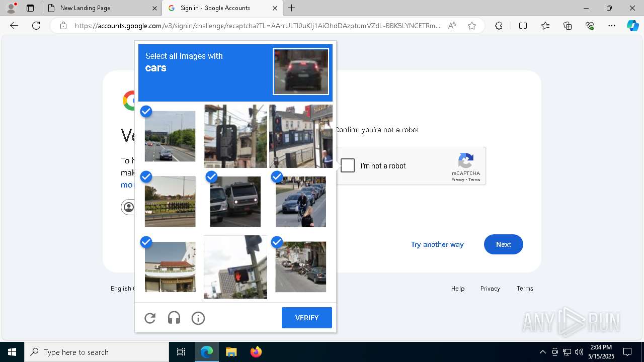The image size is (644, 362).
Task: Click Try another way
Action: pos(437,244)
